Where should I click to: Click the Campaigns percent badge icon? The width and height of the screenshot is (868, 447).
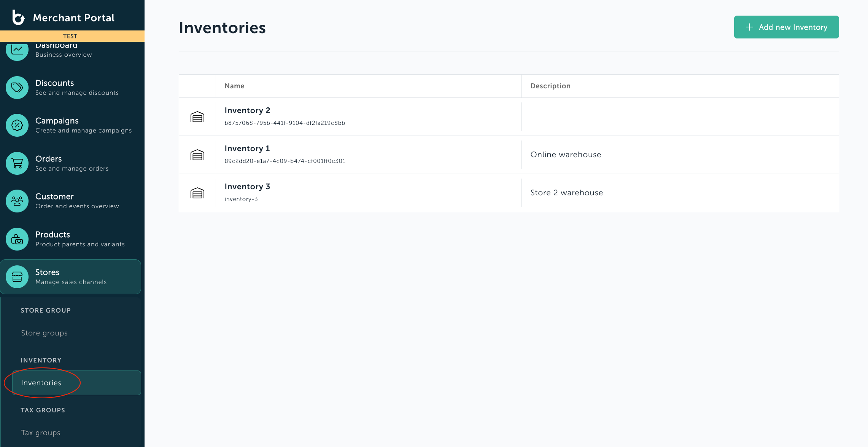pyautogui.click(x=17, y=125)
